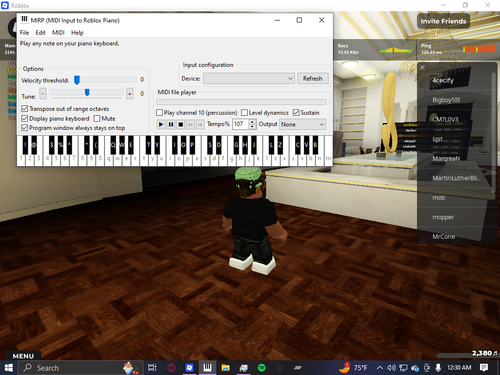The image size is (500, 375).
Task: Open the Windows notification center
Action: [484, 368]
